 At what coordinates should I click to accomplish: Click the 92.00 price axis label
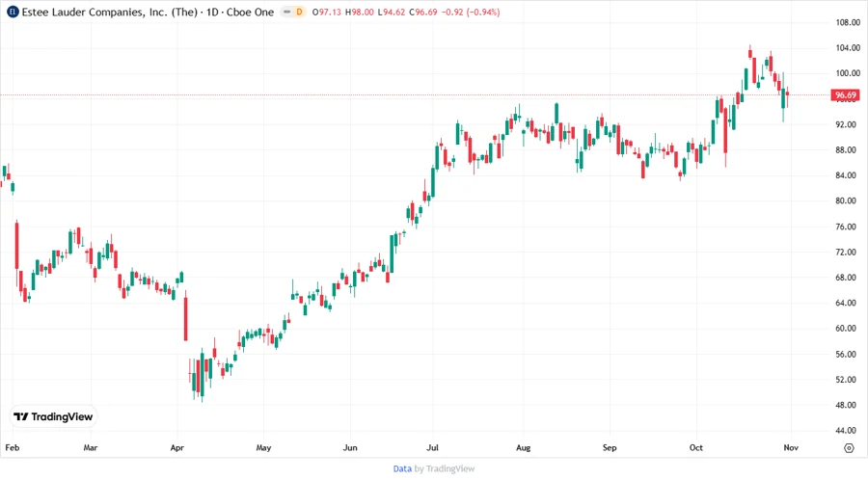click(x=848, y=125)
